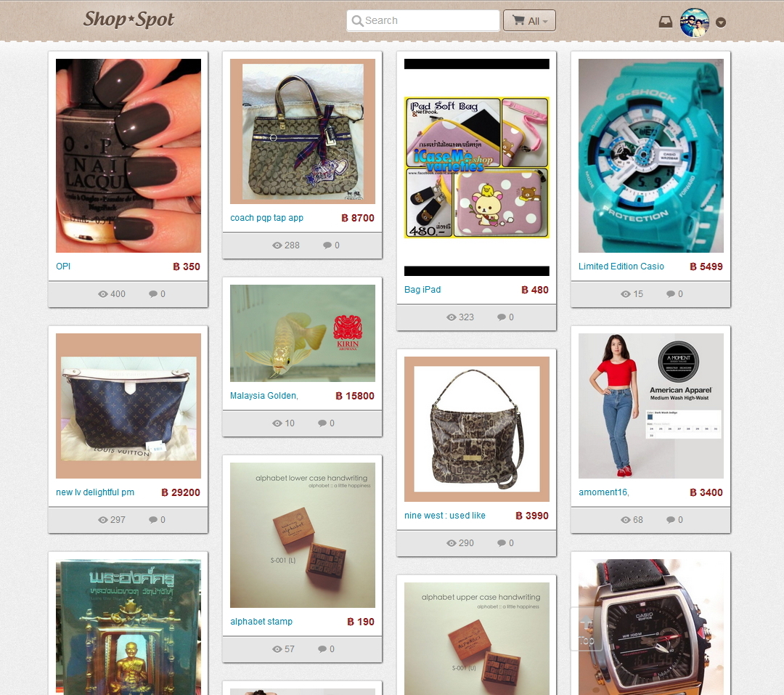Open the new lv delightful pm listing link
This screenshot has height=695, width=784.
coord(95,492)
